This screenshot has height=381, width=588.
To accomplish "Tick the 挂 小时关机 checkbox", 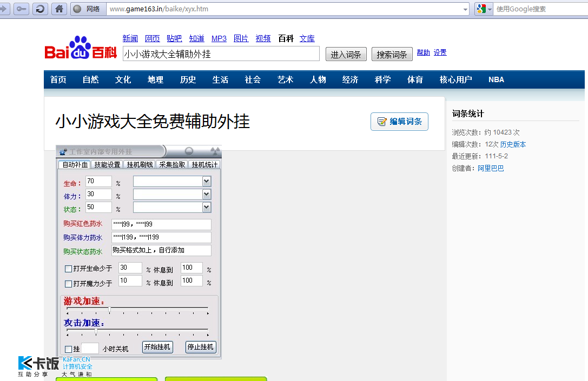I will [x=68, y=349].
